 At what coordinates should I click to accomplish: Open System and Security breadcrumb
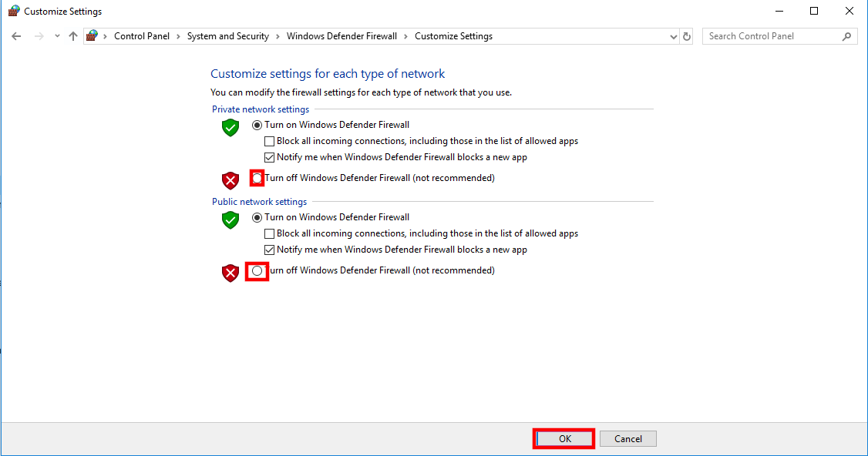(x=228, y=36)
